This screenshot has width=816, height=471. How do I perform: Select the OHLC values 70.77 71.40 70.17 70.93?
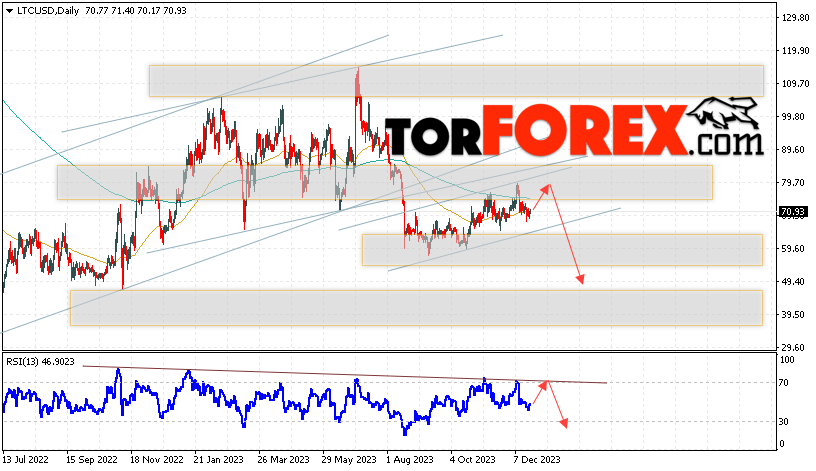(137, 11)
